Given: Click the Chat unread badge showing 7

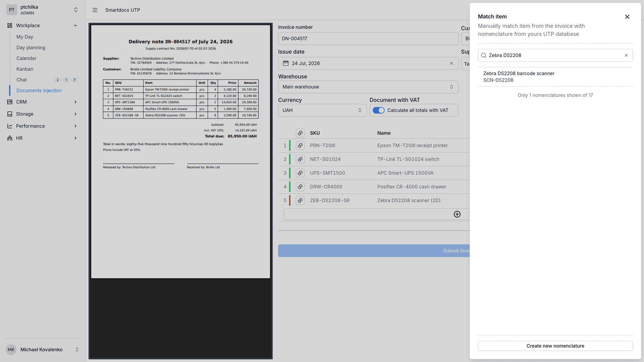Looking at the screenshot, I should point(74,80).
